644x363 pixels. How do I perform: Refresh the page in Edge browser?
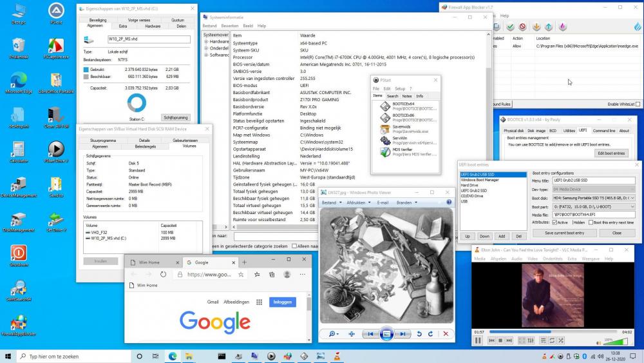pos(163,274)
